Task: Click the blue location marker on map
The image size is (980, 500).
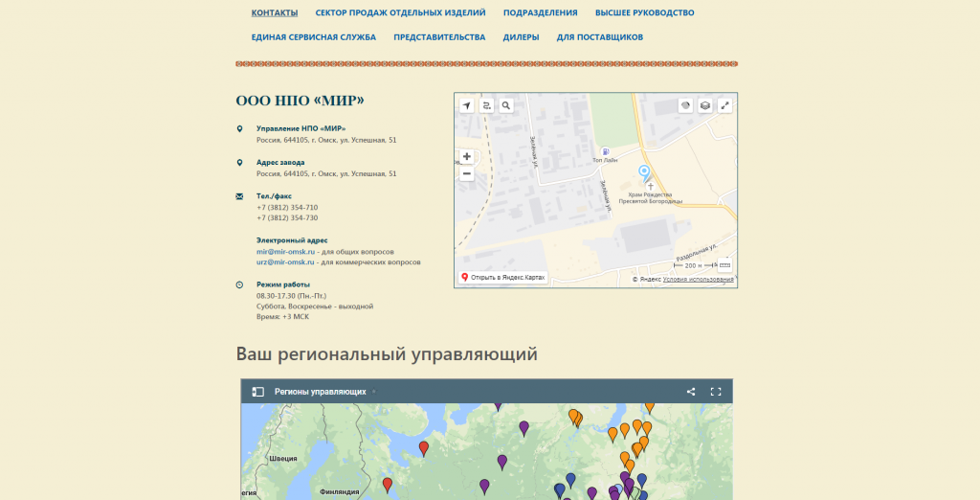Action: coord(644,172)
